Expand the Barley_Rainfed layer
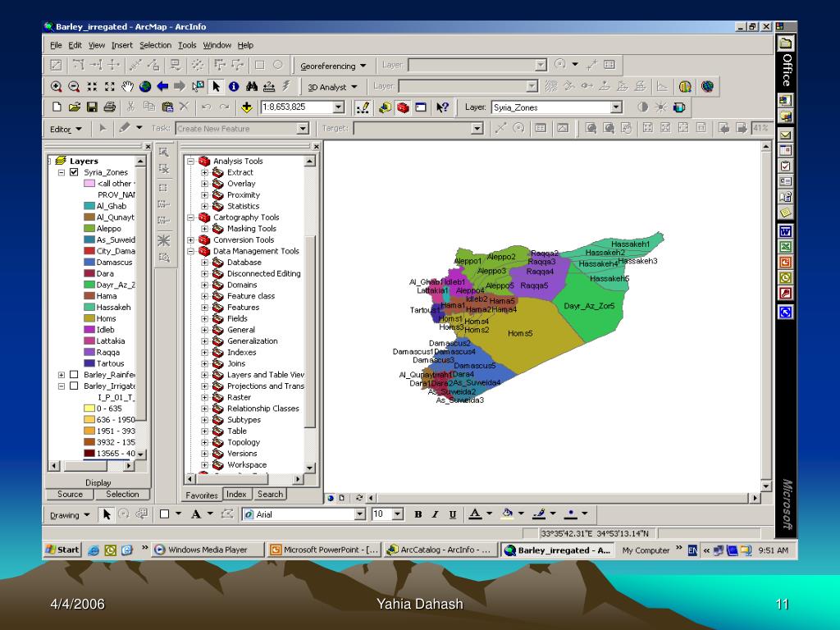 point(61,374)
